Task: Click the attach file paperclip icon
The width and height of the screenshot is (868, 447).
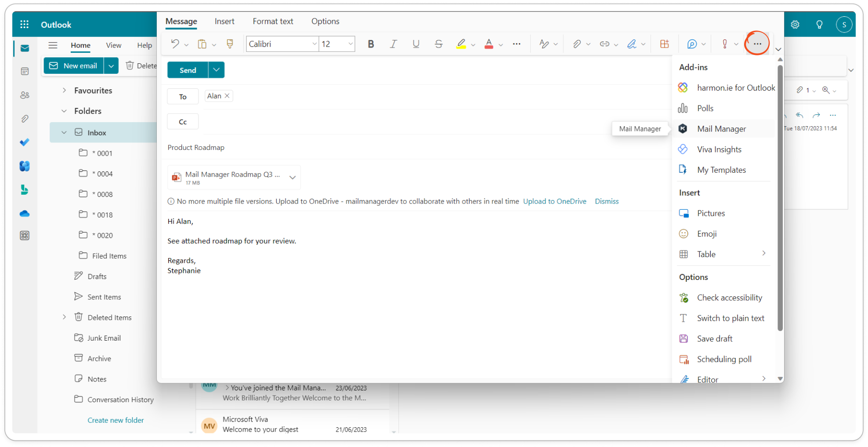Action: [x=577, y=44]
